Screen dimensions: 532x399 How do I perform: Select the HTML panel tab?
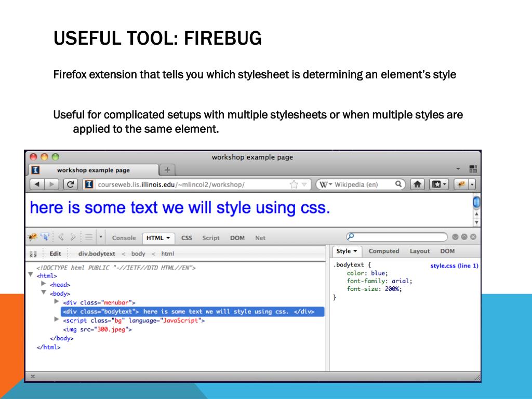tap(158, 238)
